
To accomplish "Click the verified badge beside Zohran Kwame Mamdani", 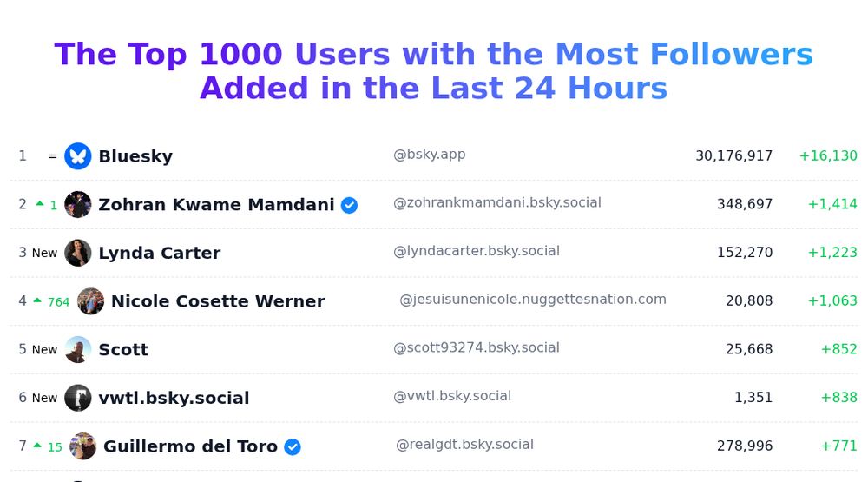I will pos(349,205).
